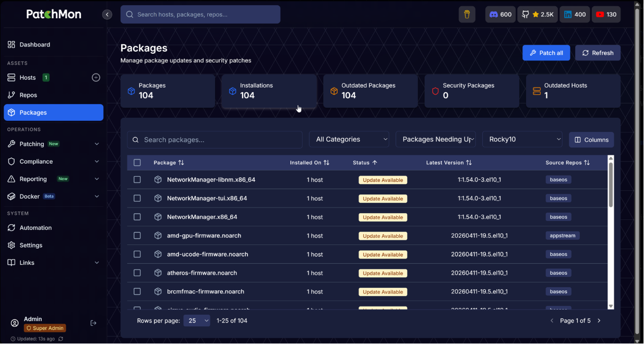
Task: Sort by Latest Version column arrows
Action: (469, 163)
